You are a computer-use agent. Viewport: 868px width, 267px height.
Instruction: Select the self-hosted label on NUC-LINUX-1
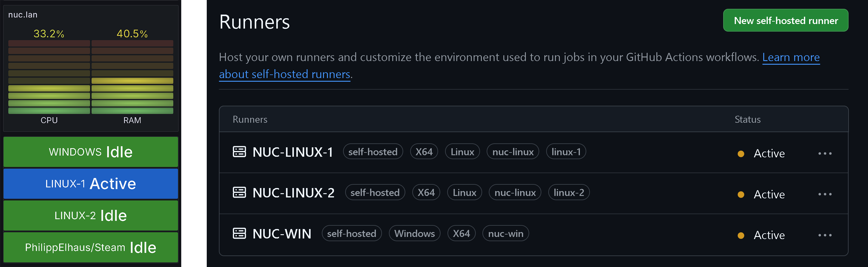(373, 152)
